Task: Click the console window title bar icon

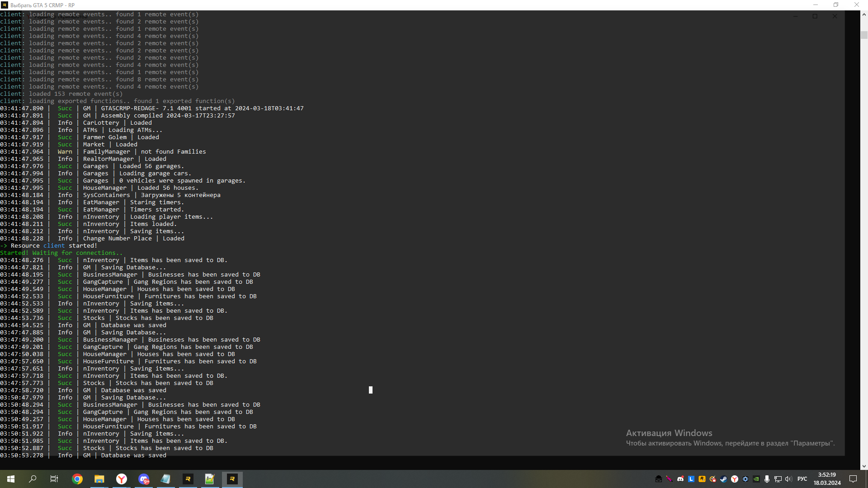Action: (x=5, y=5)
